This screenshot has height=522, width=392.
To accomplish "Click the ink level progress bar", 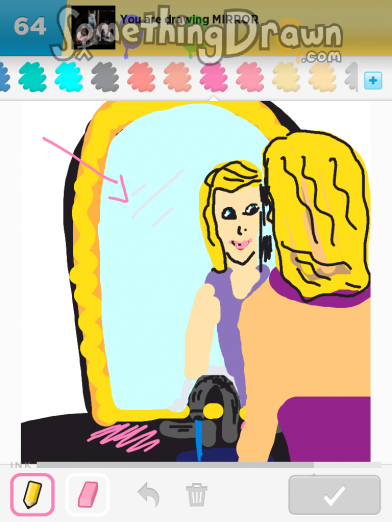I will coord(209,465).
